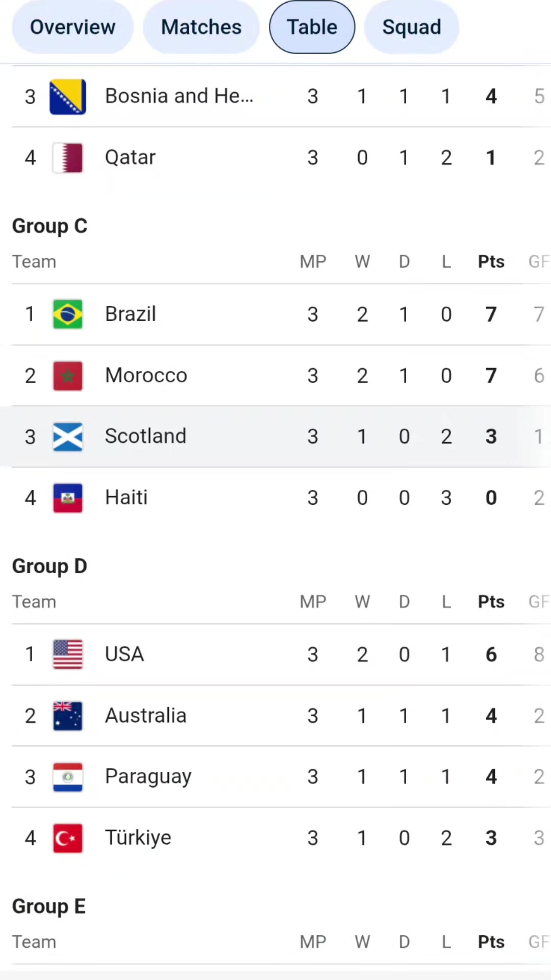Tap the Morocco flag icon
The height and width of the screenshot is (980, 551).
68,376
